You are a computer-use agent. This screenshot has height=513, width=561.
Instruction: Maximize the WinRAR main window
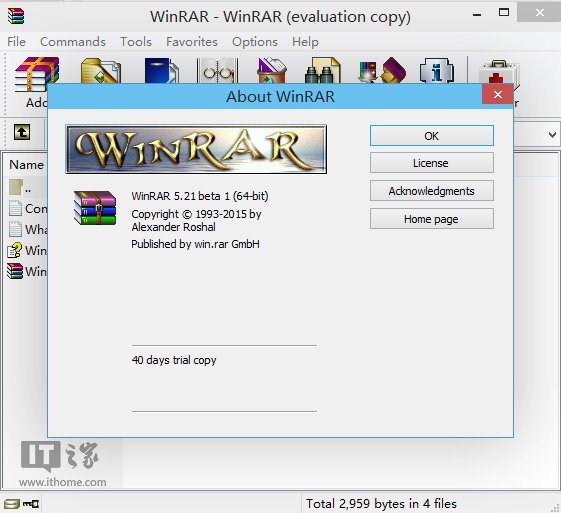[504, 13]
